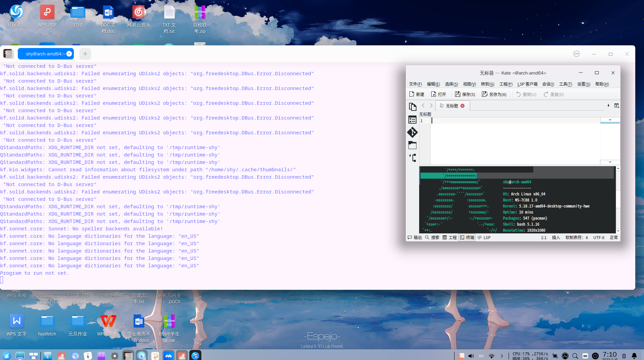The width and height of the screenshot is (644, 360).
Task: Add a new terminal tab with plus
Action: (x=85, y=54)
